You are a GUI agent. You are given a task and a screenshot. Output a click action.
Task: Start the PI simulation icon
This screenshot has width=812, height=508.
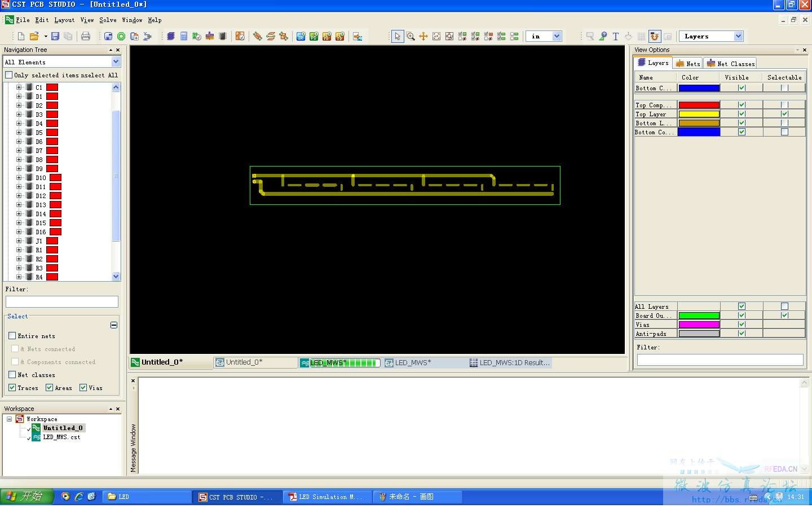coord(314,36)
